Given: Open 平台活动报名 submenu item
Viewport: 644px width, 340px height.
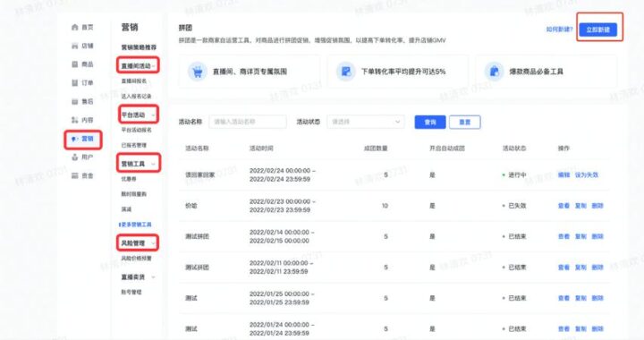Looking at the screenshot, I should [x=136, y=130].
